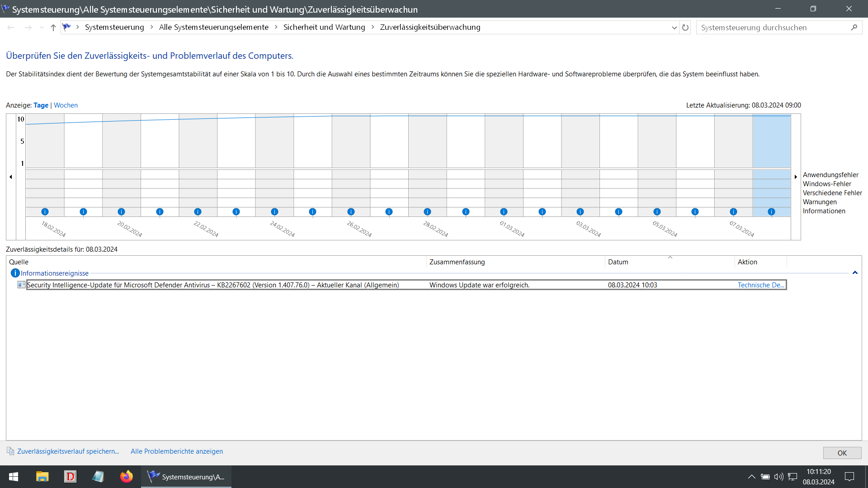The image size is (868, 488).
Task: Open the address bar history dropdown
Action: (674, 28)
